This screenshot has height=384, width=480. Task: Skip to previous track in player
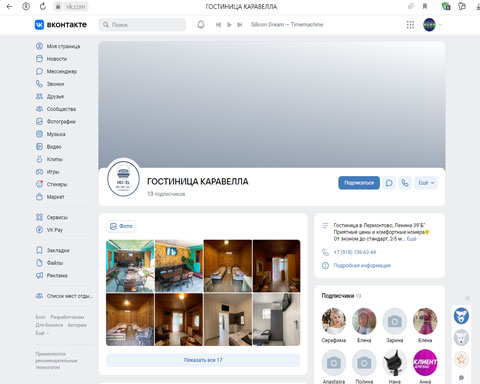(218, 25)
